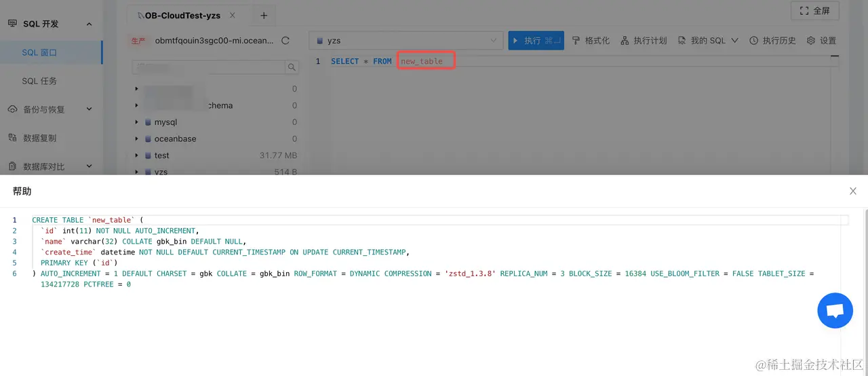Click the 31.77 MB size value
This screenshot has height=376, width=868.
point(278,155)
